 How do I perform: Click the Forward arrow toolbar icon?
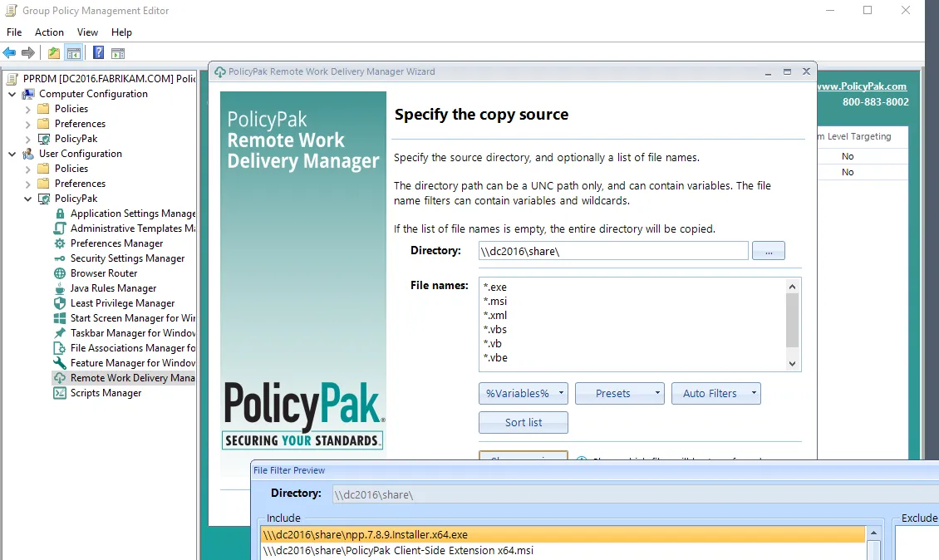(28, 52)
